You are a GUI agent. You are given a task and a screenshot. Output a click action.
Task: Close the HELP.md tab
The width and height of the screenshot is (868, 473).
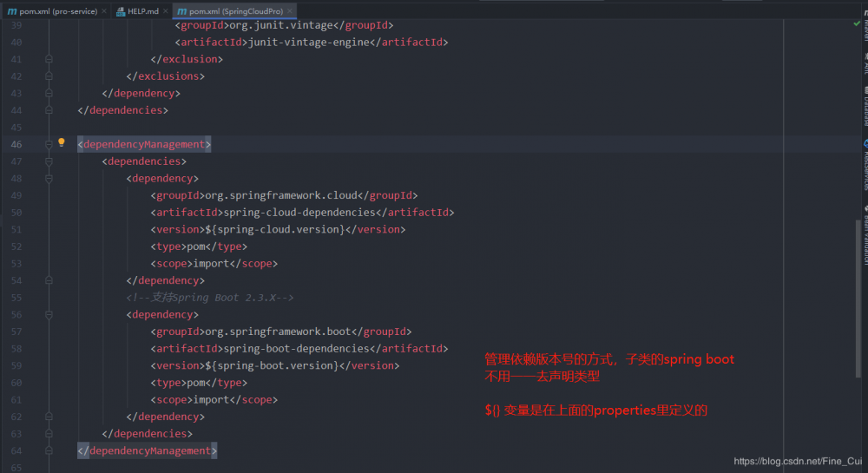pos(165,11)
